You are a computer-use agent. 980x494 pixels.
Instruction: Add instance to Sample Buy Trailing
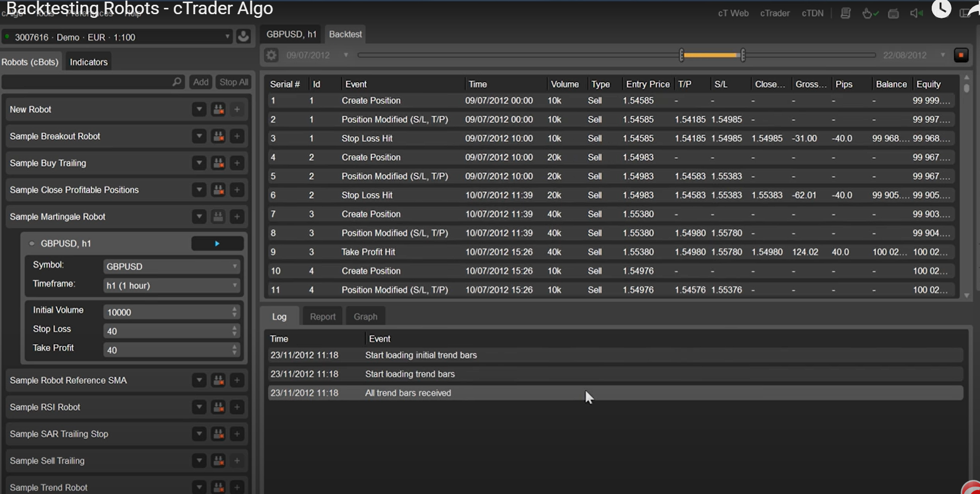237,163
